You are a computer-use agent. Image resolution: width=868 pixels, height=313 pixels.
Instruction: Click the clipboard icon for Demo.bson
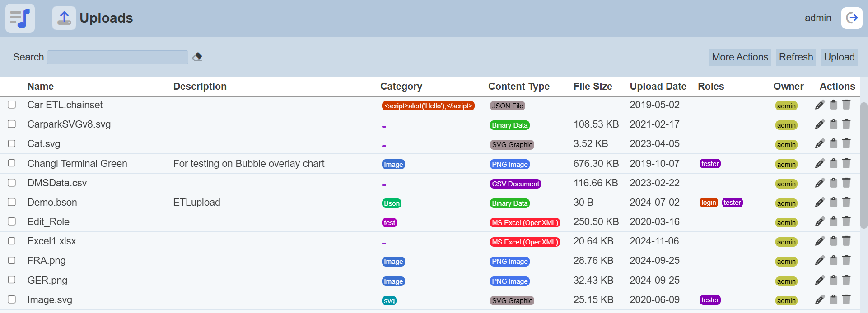tap(833, 203)
